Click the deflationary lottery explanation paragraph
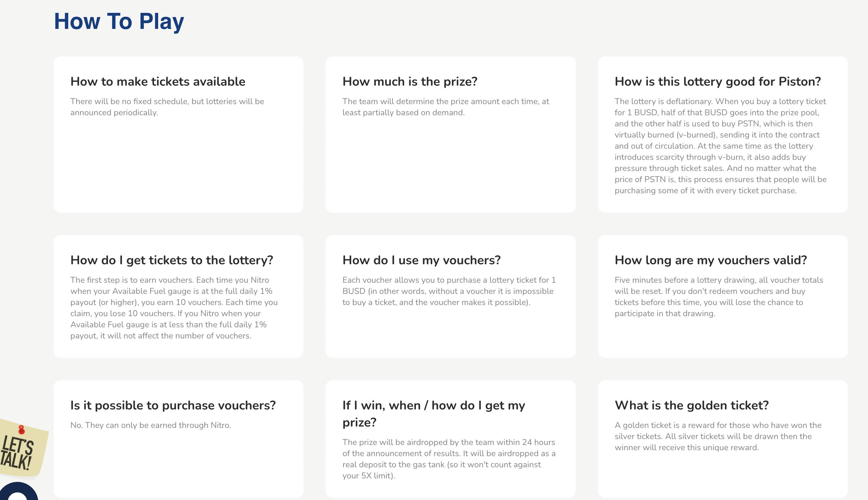The height and width of the screenshot is (500, 868). [x=721, y=146]
